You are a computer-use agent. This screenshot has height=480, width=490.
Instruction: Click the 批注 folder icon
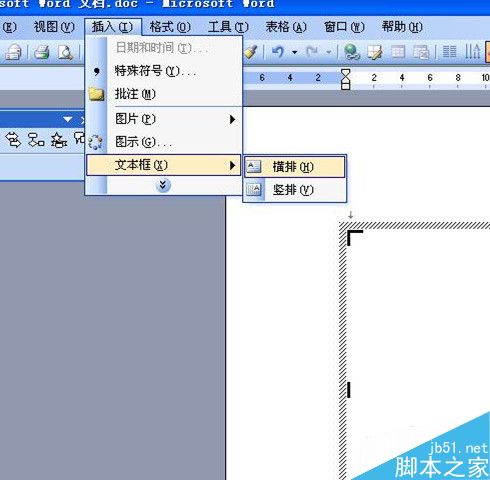click(x=96, y=94)
